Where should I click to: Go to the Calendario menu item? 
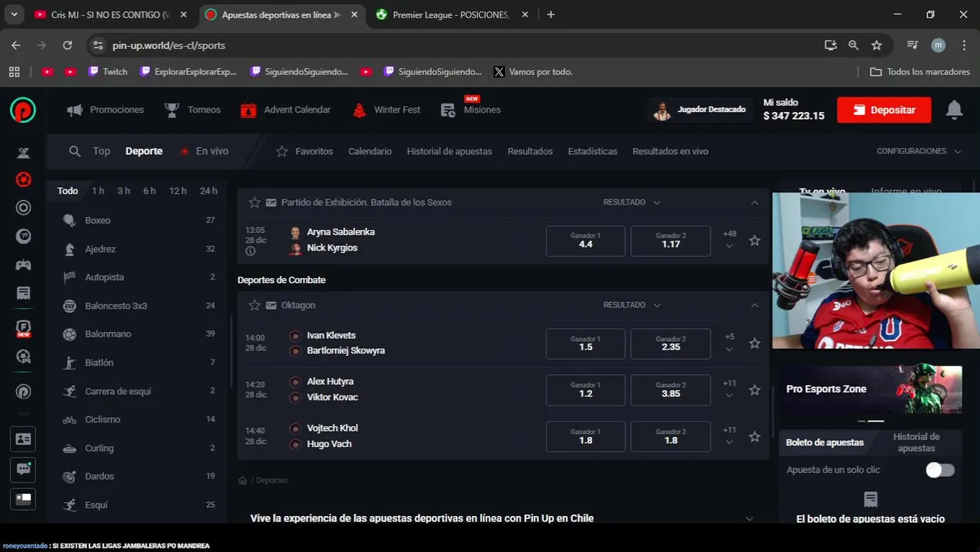coord(370,151)
